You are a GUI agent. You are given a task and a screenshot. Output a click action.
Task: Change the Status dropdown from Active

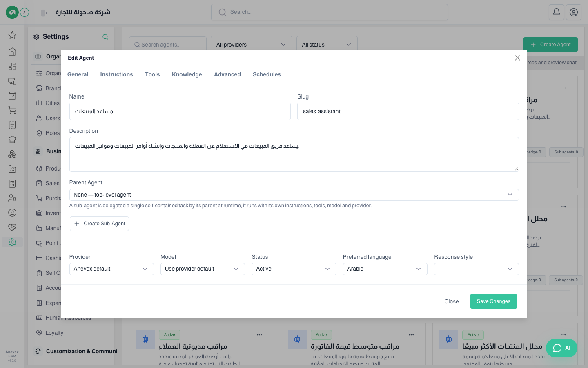pyautogui.click(x=294, y=269)
